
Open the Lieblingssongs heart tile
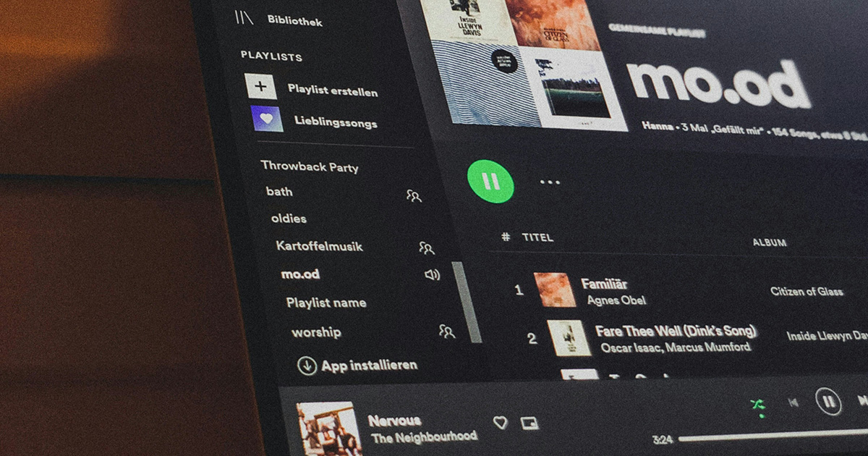tap(267, 118)
